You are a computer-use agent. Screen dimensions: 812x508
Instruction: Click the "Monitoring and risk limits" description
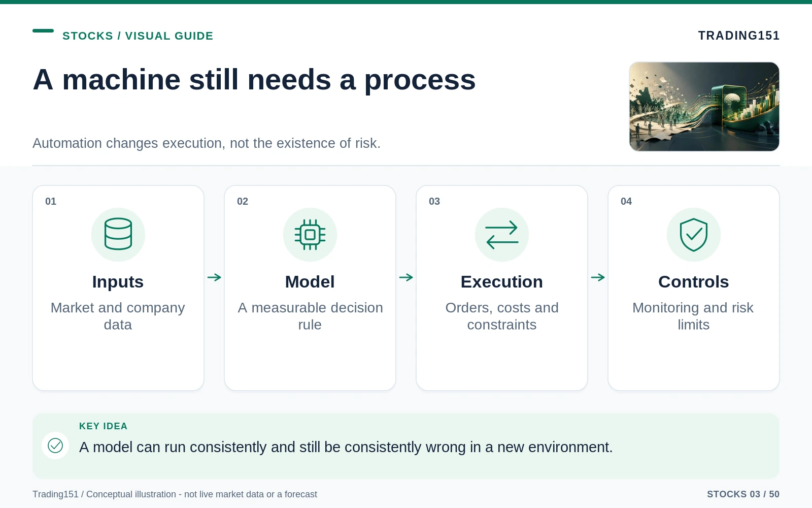[694, 316]
